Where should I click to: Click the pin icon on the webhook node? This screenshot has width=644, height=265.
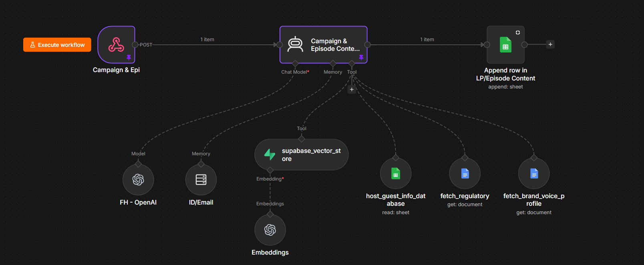tap(129, 58)
